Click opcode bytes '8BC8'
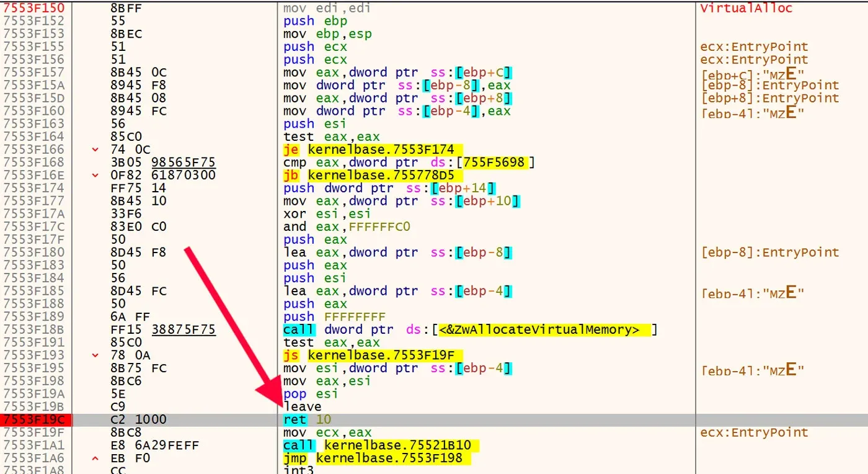This screenshot has width=868, height=474. 126,432
